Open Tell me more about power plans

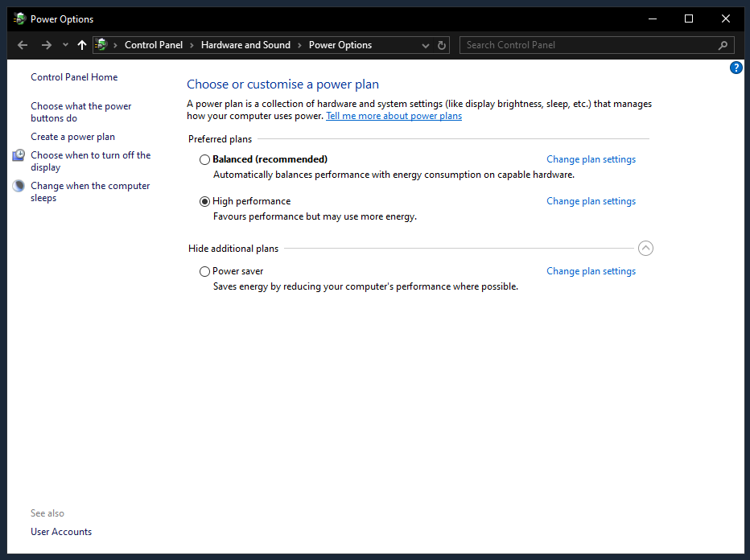coord(394,116)
